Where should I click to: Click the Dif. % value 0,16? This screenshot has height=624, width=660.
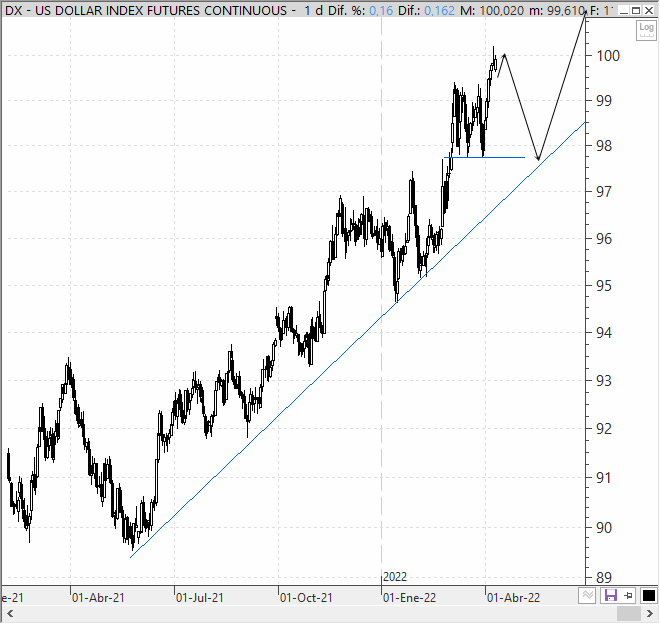[381, 10]
